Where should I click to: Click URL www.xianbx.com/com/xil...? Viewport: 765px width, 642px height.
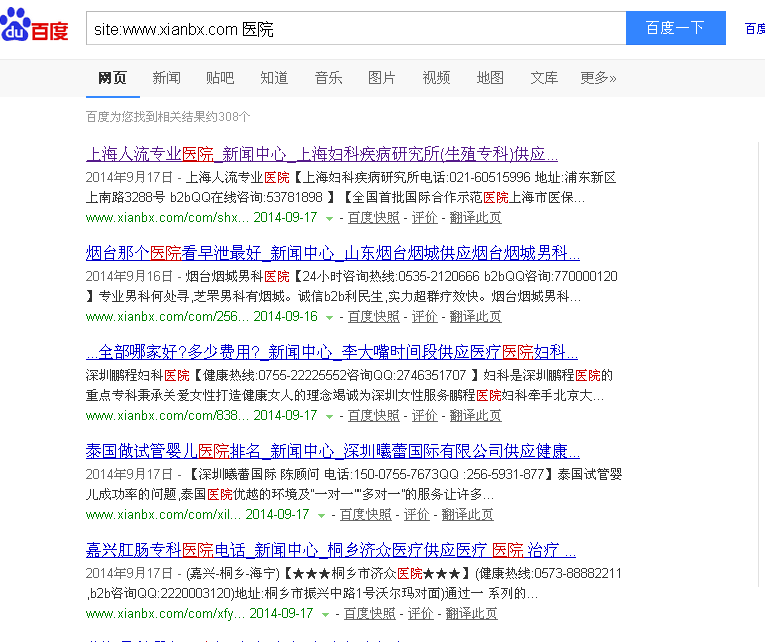point(163,515)
